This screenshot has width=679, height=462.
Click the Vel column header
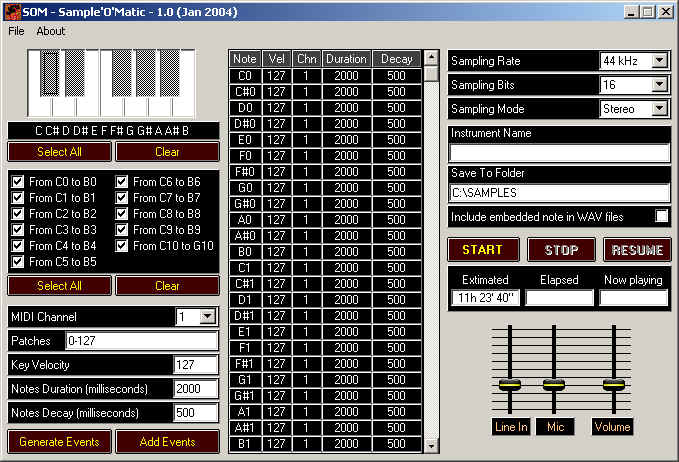tap(276, 59)
